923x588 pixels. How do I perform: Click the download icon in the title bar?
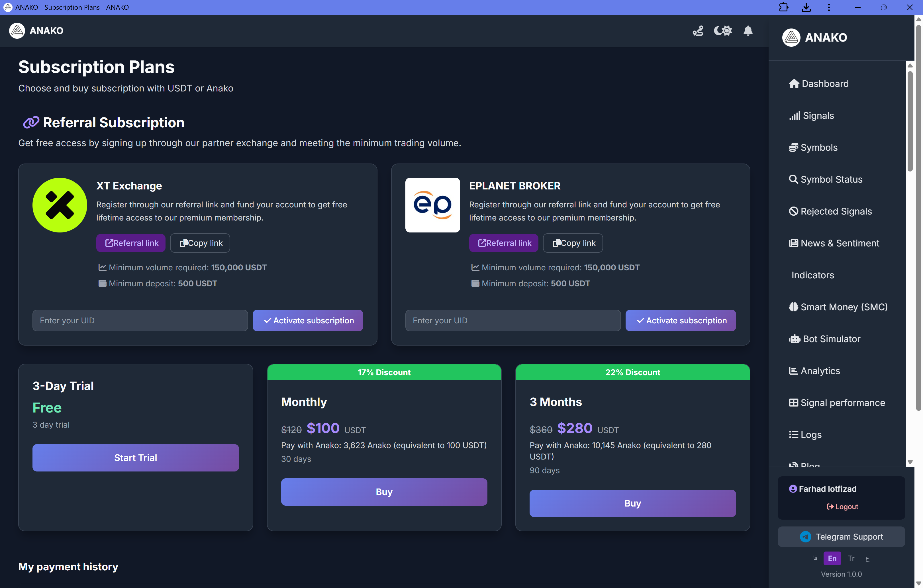pyautogui.click(x=806, y=7)
